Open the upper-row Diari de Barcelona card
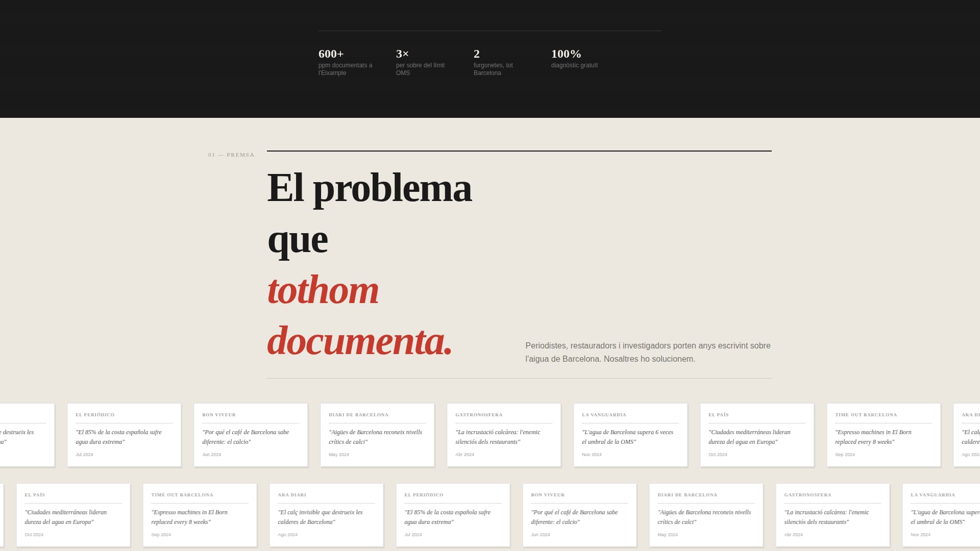Screen dimensions: 980x551 pos(377,435)
